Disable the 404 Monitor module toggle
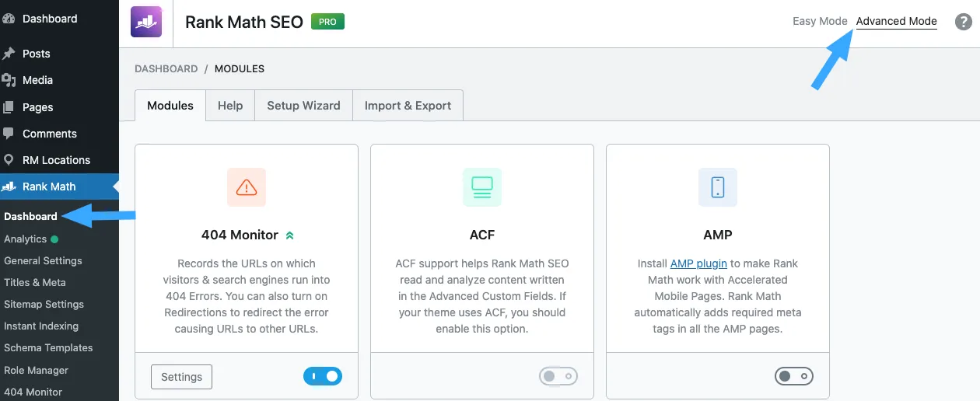 tap(323, 377)
